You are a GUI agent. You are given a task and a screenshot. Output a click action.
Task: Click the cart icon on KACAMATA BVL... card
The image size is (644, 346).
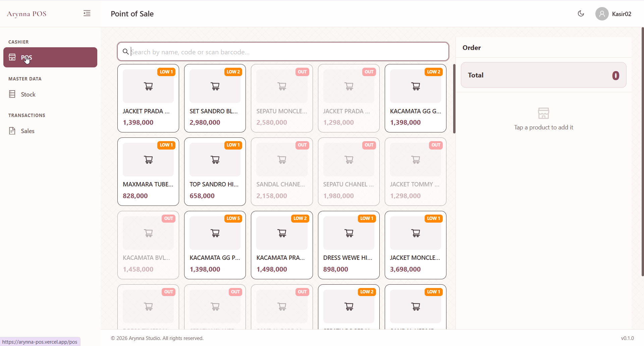[148, 233]
